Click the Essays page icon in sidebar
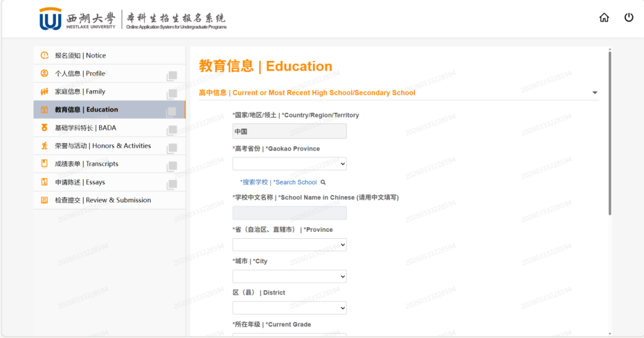This screenshot has width=644, height=338. tap(44, 182)
